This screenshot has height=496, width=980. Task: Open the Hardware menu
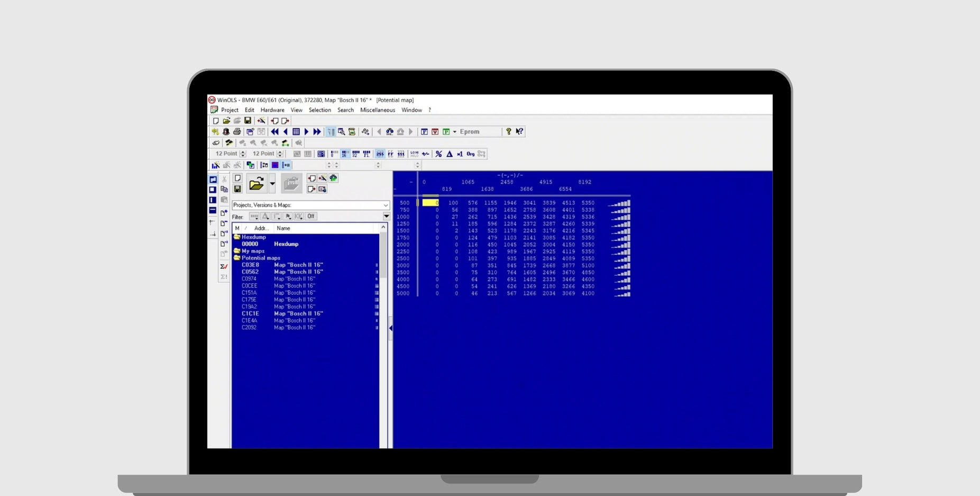tap(272, 110)
